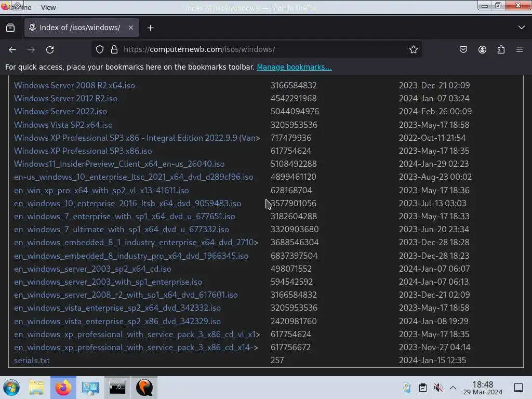Image resolution: width=532 pixels, height=399 pixels.
Task: Download en_windows_server_2003_with_sp1_enterprise.iso
Action: coord(108,282)
